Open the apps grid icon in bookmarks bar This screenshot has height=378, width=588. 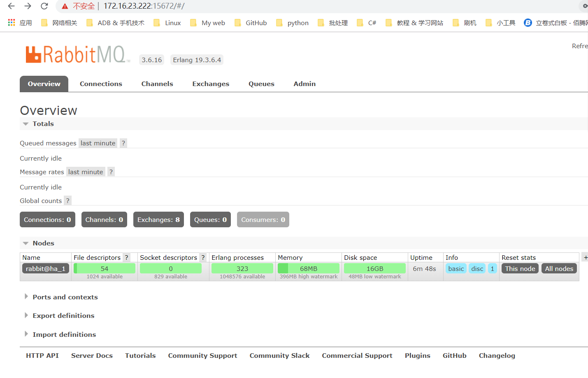(x=12, y=23)
